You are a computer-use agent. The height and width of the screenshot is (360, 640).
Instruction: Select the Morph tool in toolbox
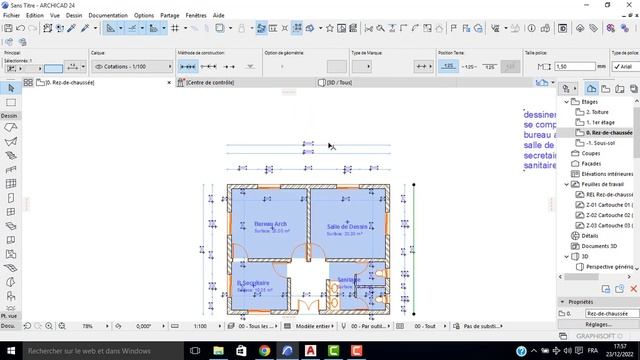(x=11, y=282)
